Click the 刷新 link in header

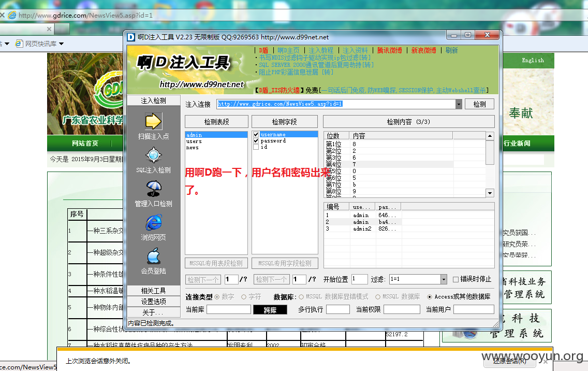pos(451,50)
